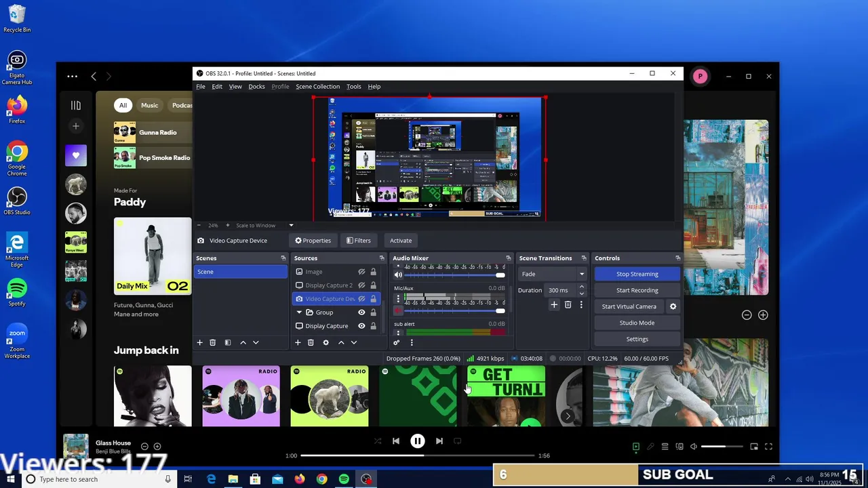Stop the live stream

click(x=637, y=274)
